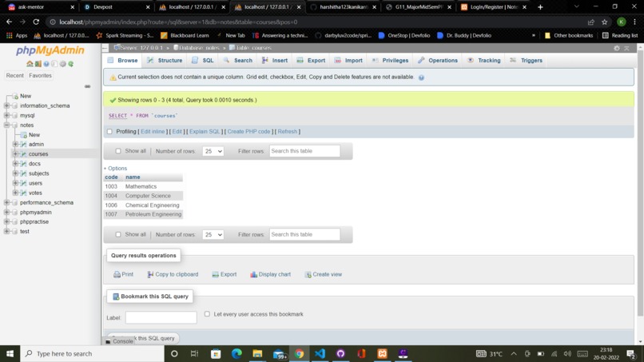The width and height of the screenshot is (644, 362).
Task: Collapse the notes database node
Action: (x=7, y=125)
